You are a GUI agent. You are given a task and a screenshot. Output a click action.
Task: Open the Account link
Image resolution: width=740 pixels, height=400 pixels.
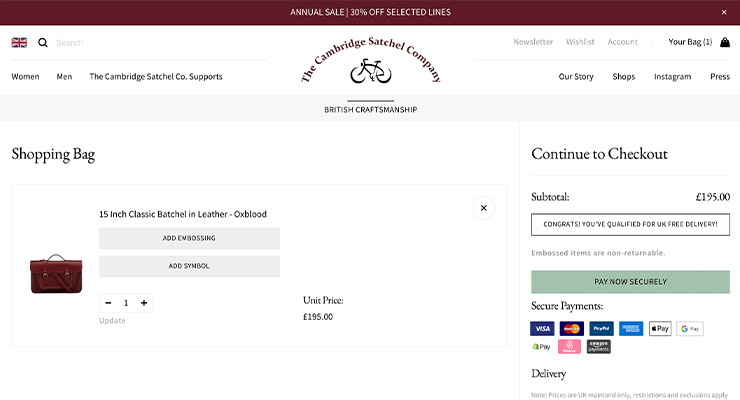pyautogui.click(x=622, y=42)
